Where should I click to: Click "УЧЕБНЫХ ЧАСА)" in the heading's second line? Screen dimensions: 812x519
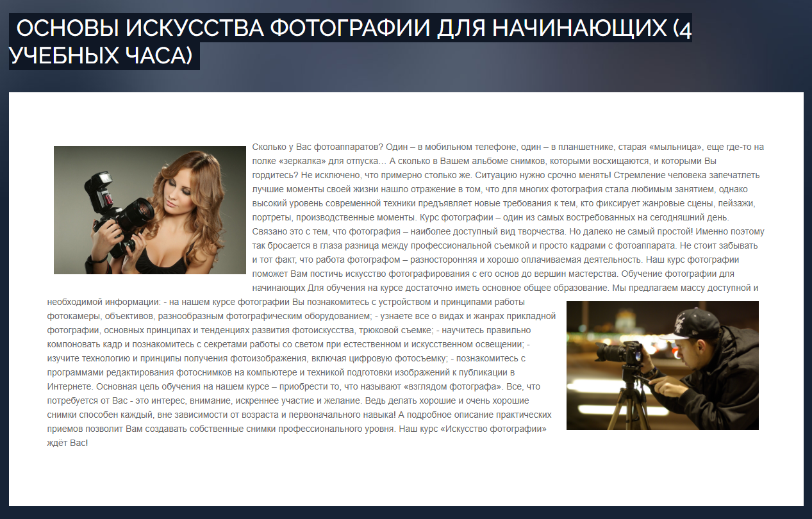click(x=101, y=56)
